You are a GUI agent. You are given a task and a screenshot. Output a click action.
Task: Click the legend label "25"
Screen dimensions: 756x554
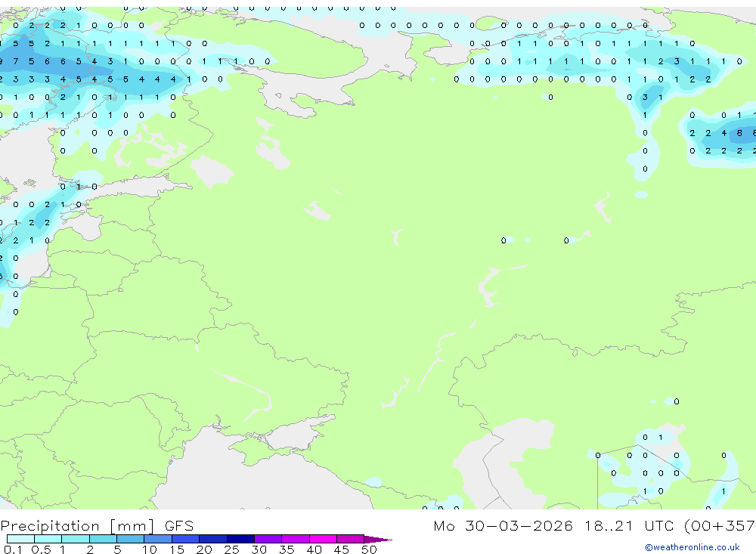232,549
